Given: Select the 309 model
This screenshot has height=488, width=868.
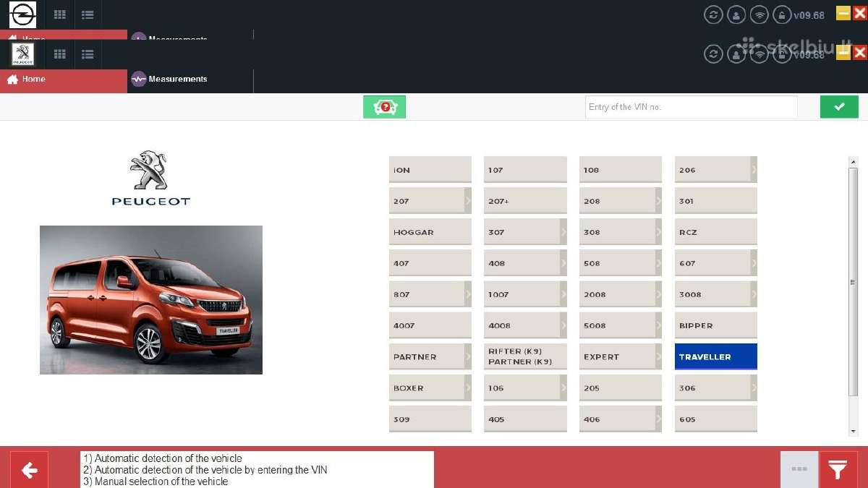Looking at the screenshot, I should (x=430, y=419).
